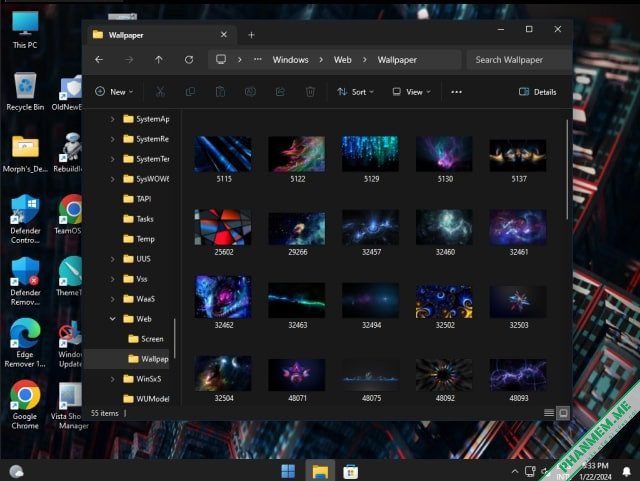Viewport: 640px width, 481px height.
Task: Click the weather widget icon on taskbar
Action: (x=16, y=472)
